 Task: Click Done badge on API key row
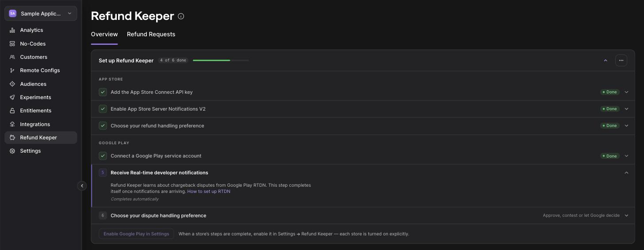point(609,92)
